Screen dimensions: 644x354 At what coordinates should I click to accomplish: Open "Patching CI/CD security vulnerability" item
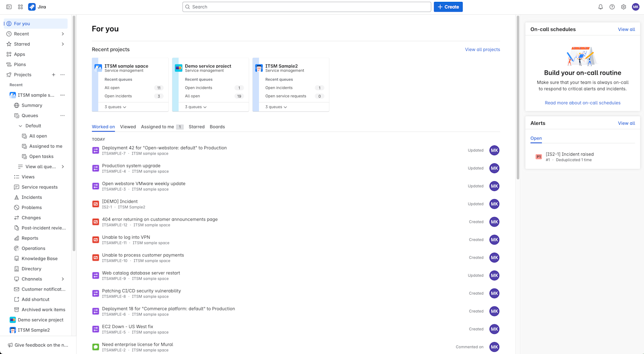tap(141, 291)
